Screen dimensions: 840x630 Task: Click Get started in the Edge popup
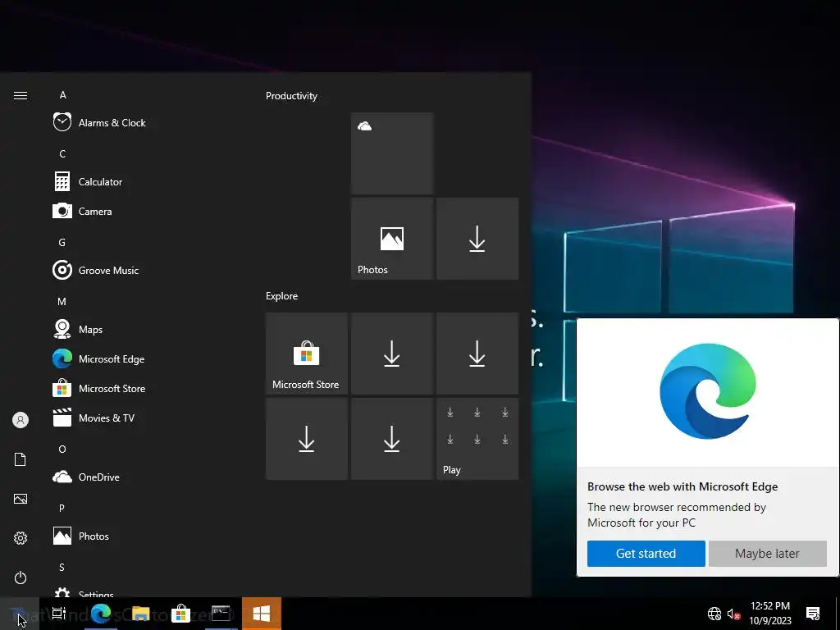click(646, 554)
